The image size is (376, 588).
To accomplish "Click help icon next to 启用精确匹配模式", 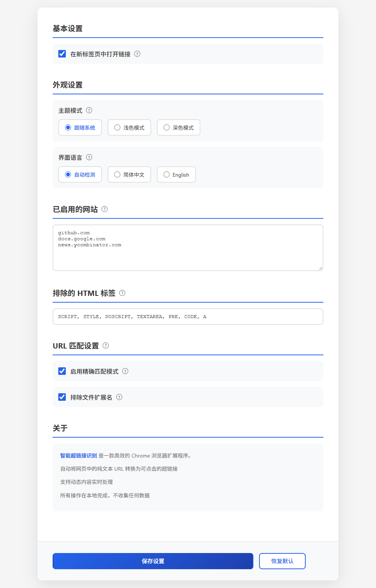I will click(x=125, y=371).
